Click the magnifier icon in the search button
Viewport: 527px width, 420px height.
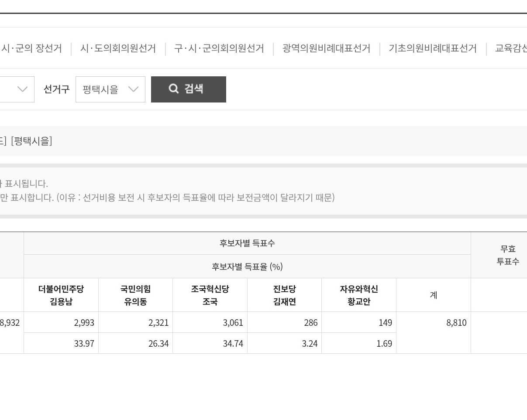tap(174, 89)
